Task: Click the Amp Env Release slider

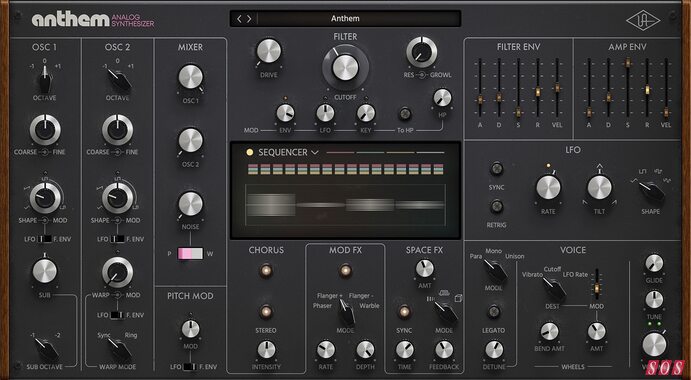Action: click(x=647, y=90)
